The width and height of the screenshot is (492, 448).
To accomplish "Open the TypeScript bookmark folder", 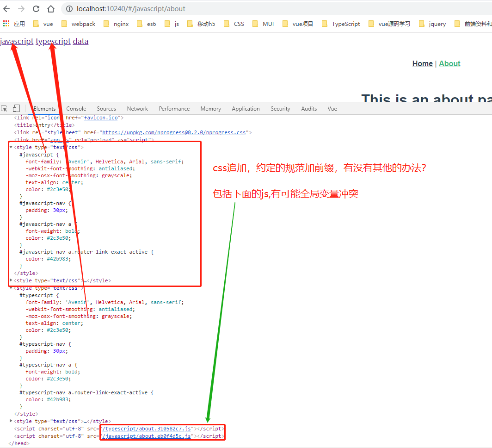I will coord(341,24).
